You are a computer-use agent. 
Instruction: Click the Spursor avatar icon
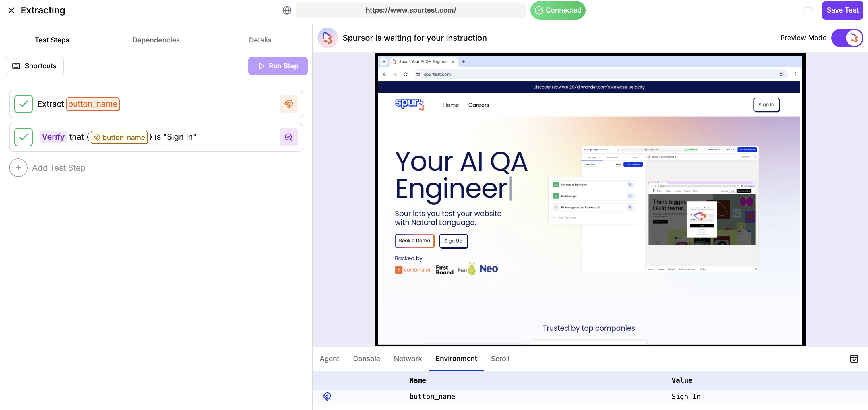[328, 38]
